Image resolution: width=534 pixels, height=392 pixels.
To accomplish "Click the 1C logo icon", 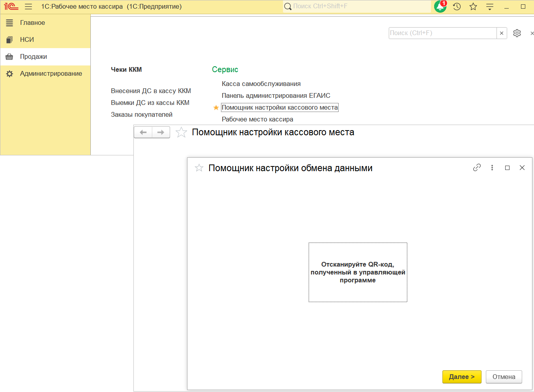I will [x=11, y=6].
